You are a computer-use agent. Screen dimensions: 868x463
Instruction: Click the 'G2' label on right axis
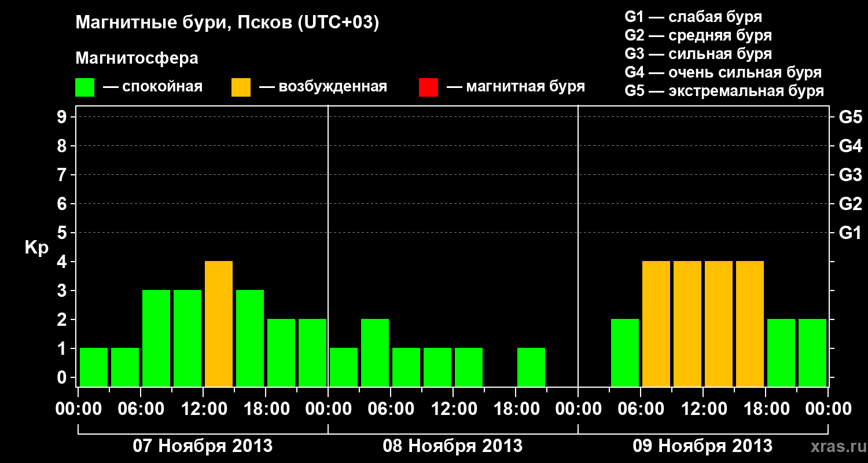(x=851, y=204)
